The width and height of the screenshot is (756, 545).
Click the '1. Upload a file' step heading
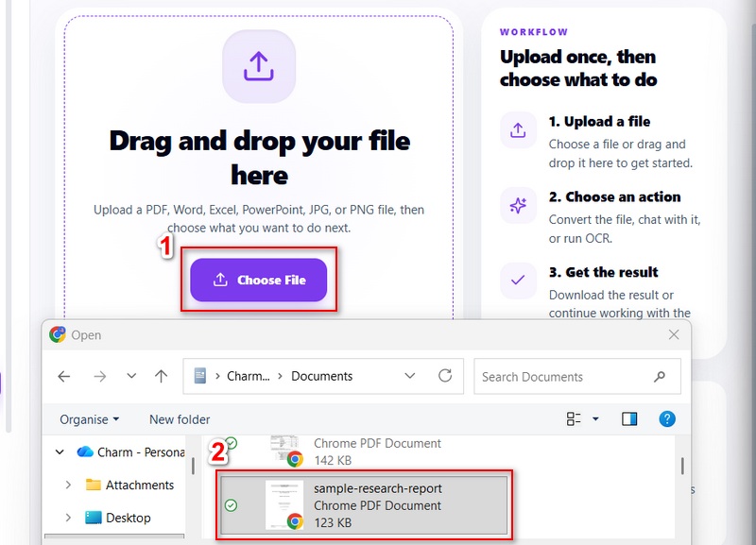(x=599, y=122)
